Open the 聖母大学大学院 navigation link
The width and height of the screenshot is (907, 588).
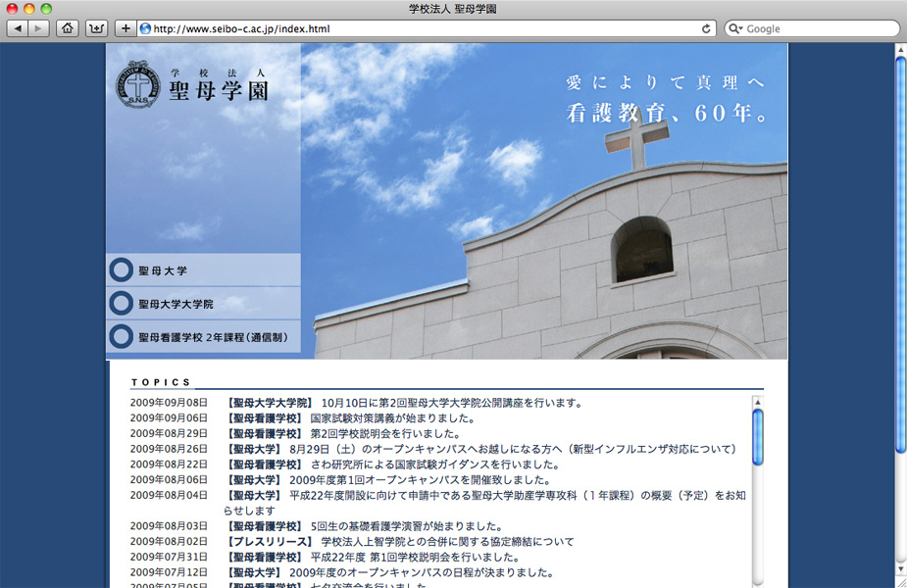click(203, 304)
